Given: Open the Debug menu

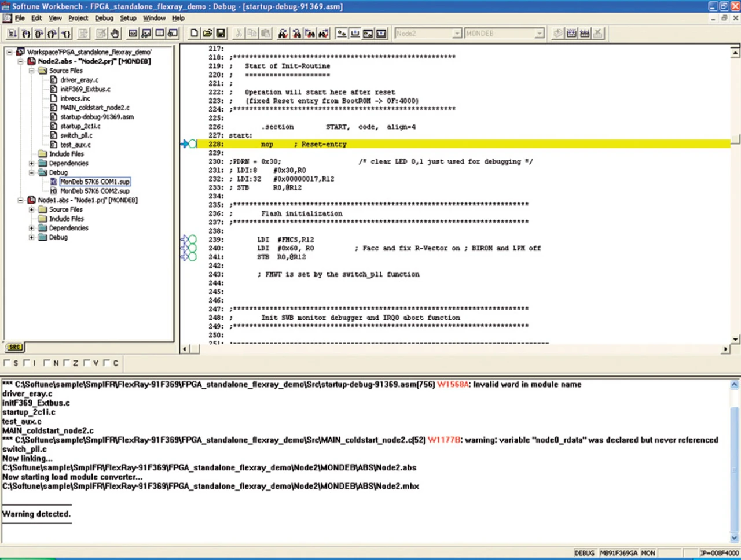Looking at the screenshot, I should click(104, 18).
